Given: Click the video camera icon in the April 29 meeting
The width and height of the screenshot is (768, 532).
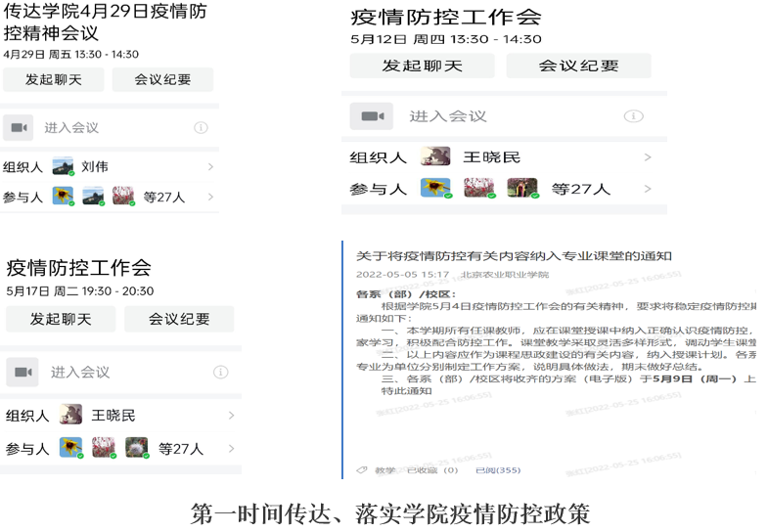Looking at the screenshot, I should 19,127.
